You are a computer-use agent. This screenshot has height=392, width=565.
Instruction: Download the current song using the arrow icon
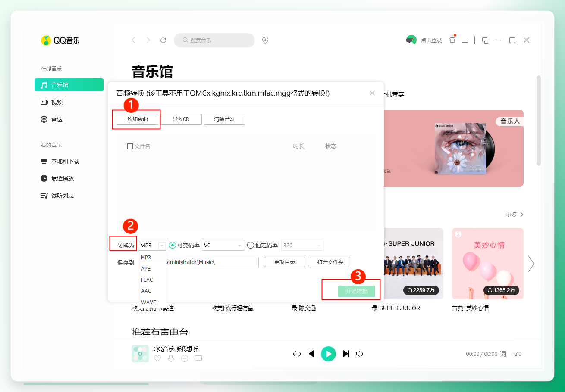[171, 358]
